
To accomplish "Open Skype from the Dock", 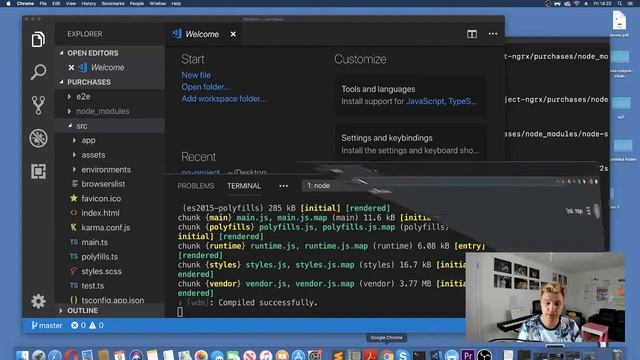I will [403, 355].
